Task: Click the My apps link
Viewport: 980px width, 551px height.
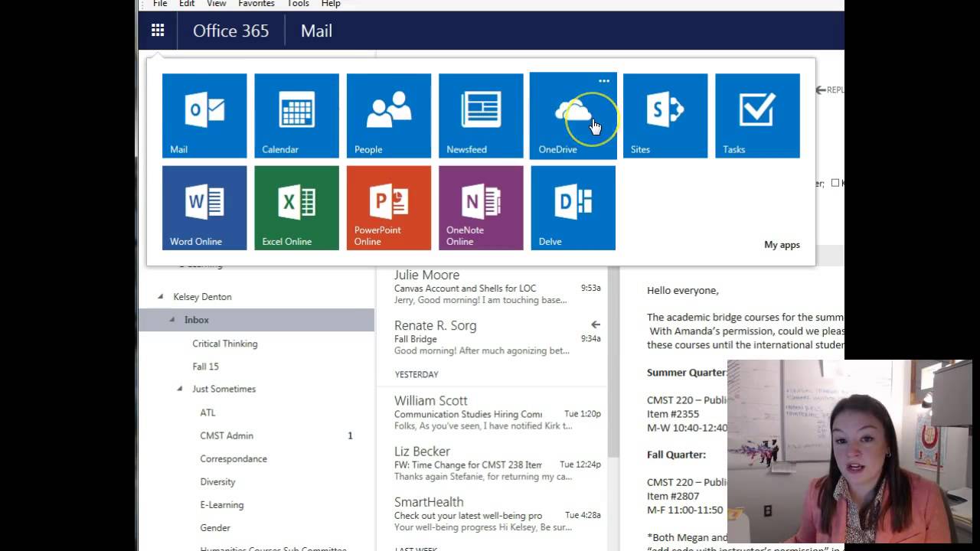Action: pyautogui.click(x=782, y=245)
